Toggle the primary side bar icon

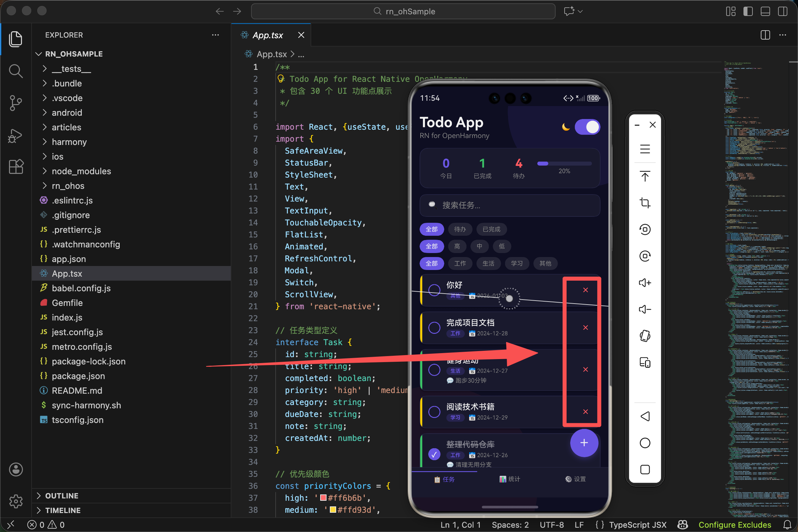(748, 12)
